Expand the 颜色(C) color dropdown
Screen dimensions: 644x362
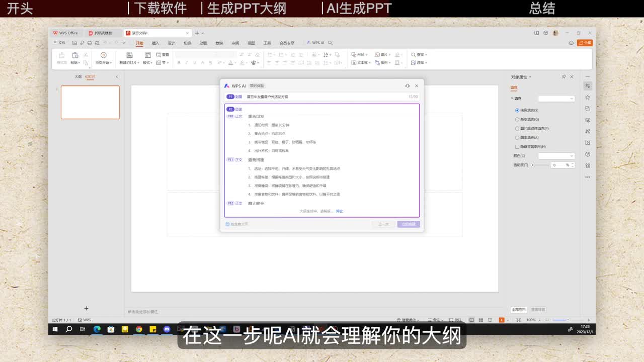[x=556, y=156]
